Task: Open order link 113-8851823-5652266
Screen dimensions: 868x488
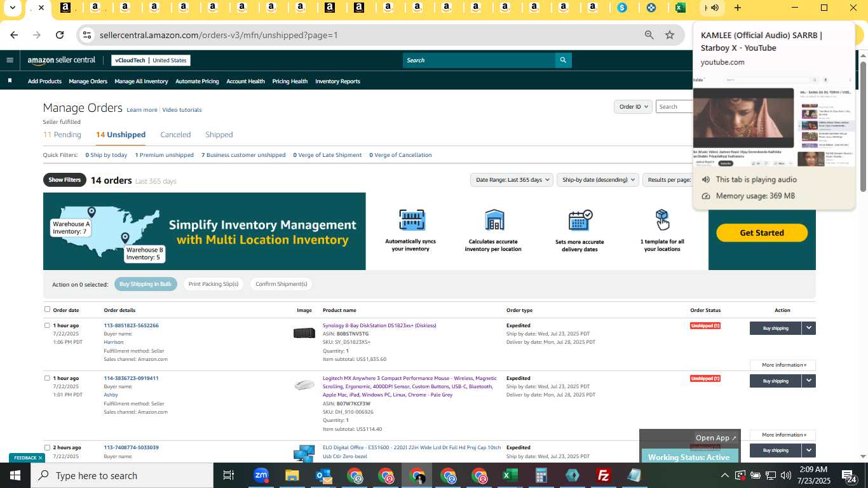Action: [x=131, y=325]
